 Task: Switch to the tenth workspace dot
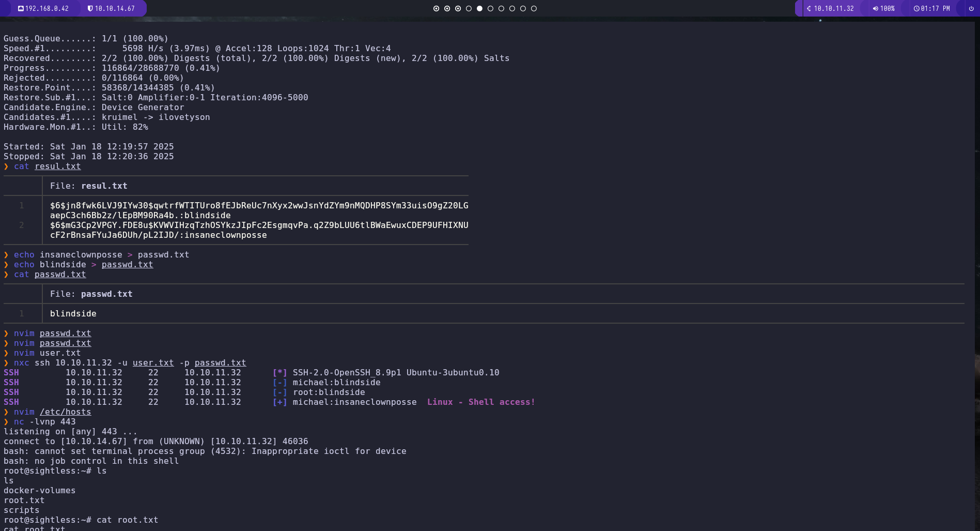pyautogui.click(x=534, y=8)
